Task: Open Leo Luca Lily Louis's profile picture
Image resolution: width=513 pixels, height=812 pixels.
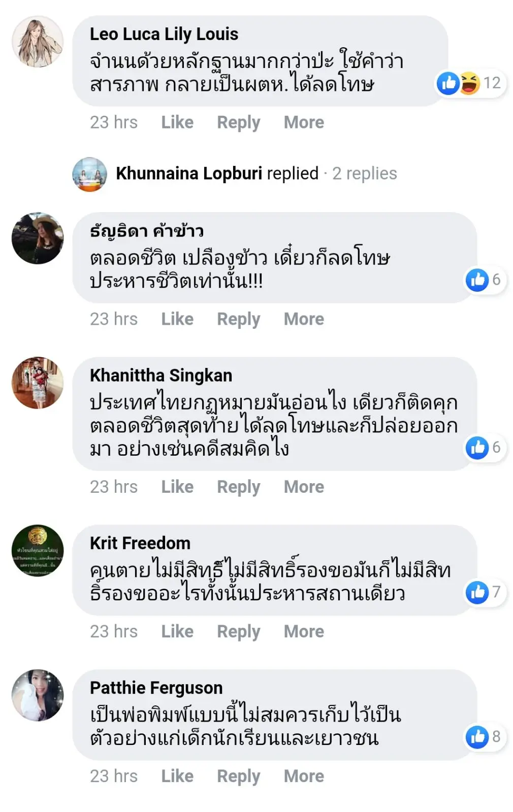Action: pyautogui.click(x=38, y=42)
